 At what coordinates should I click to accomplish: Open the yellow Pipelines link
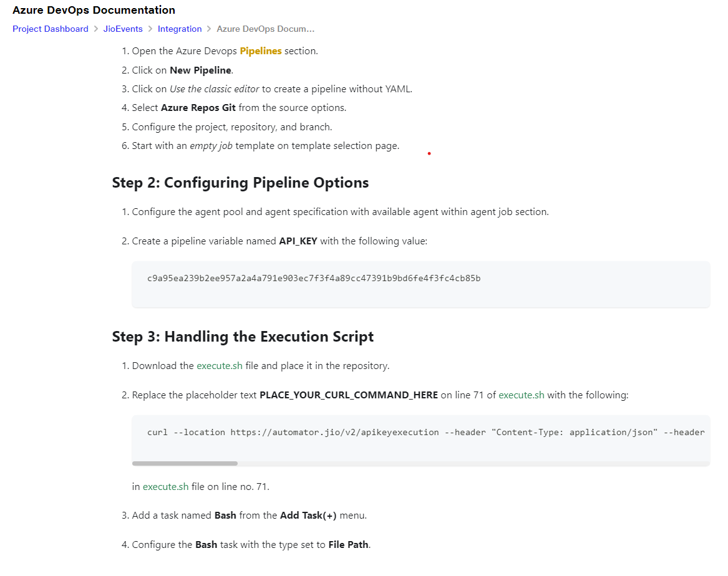(261, 51)
